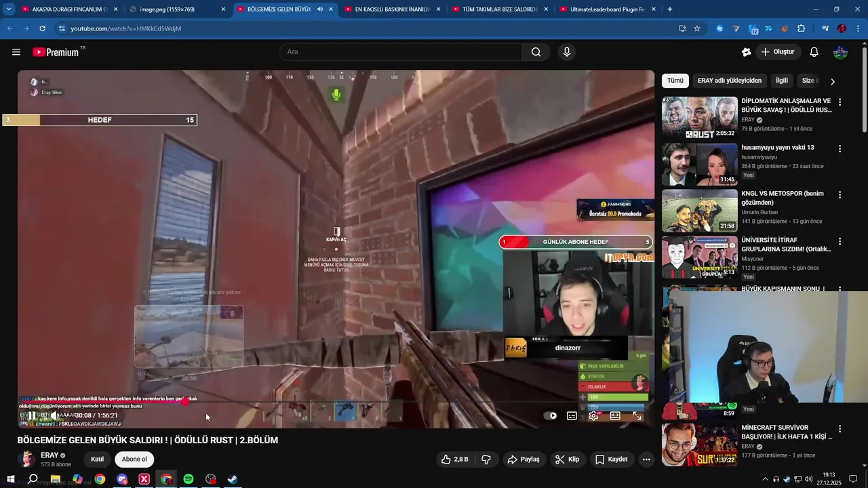The height and width of the screenshot is (488, 868).
Task: Open KNGL VS METOSPOR video thumbnail
Action: (700, 211)
